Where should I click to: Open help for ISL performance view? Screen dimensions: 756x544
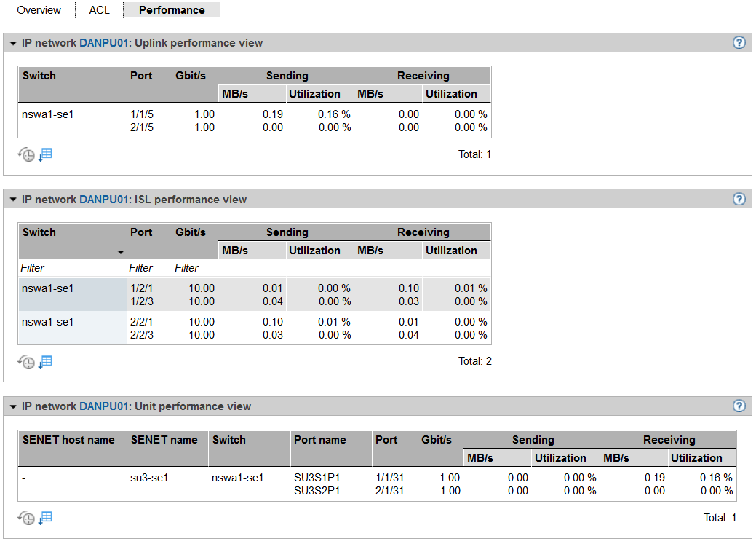tap(739, 200)
